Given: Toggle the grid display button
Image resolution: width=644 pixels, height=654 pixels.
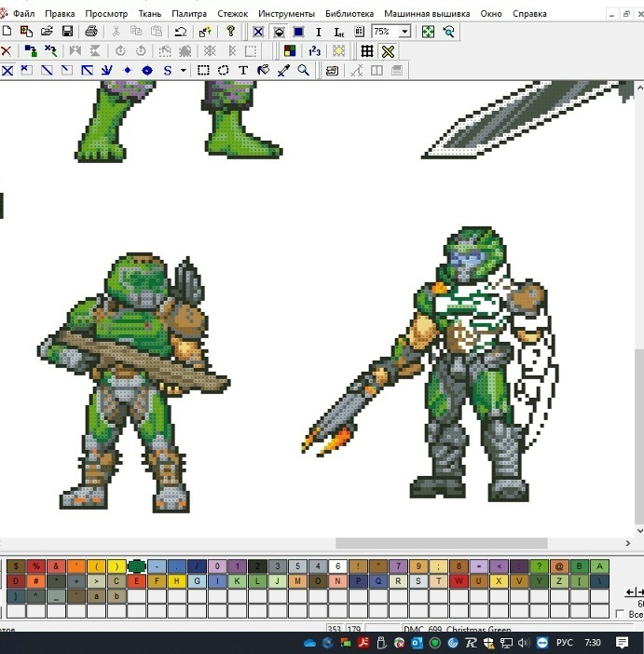Looking at the screenshot, I should 367,51.
